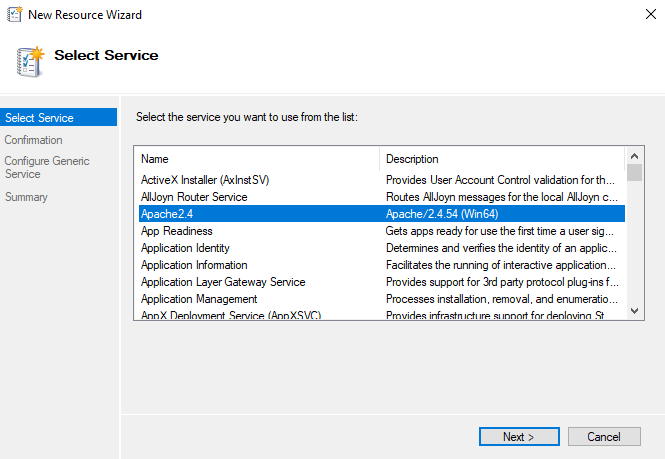The height and width of the screenshot is (459, 665).
Task: Select ActiveX Installer (AxInstSV) service
Action: [x=205, y=180]
